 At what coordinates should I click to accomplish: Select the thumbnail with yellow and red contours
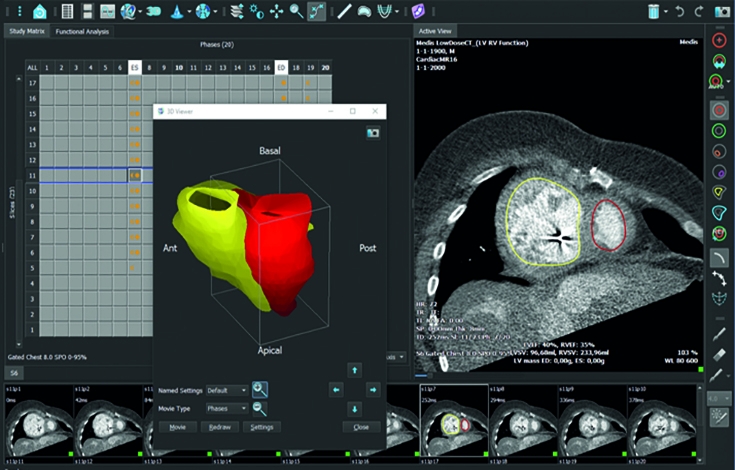pyautogui.click(x=453, y=419)
